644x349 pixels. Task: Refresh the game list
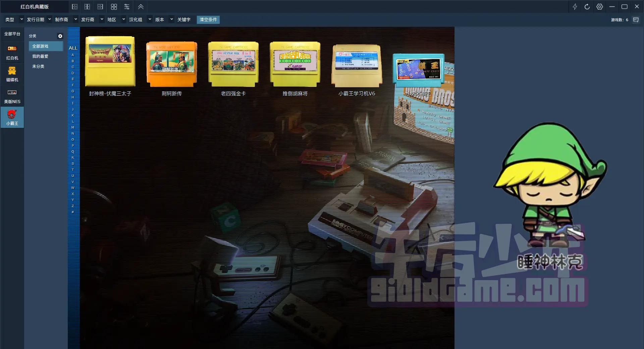click(587, 7)
